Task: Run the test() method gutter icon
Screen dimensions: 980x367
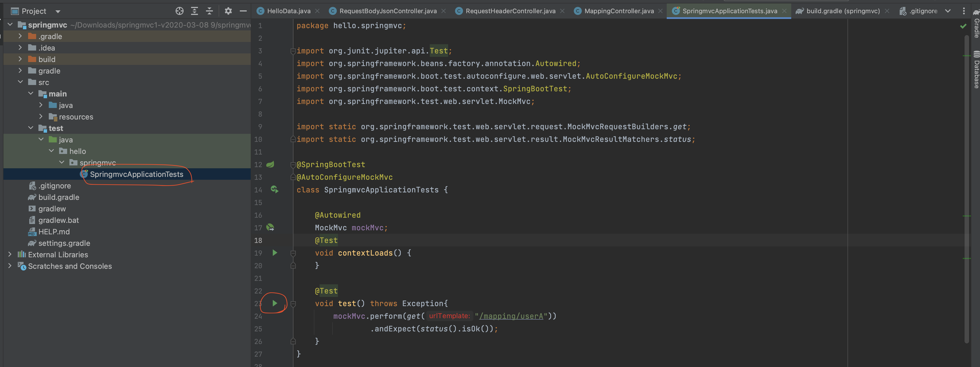Action: coord(275,304)
